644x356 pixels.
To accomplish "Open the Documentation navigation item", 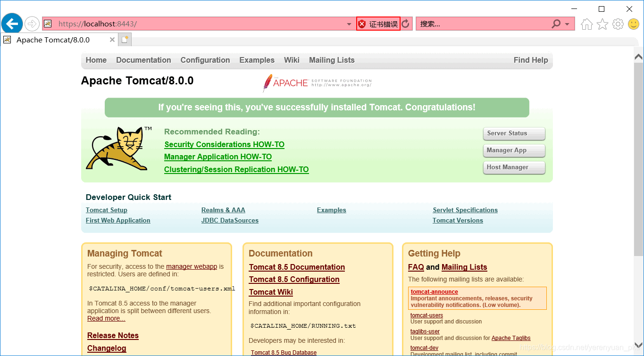I will 143,60.
